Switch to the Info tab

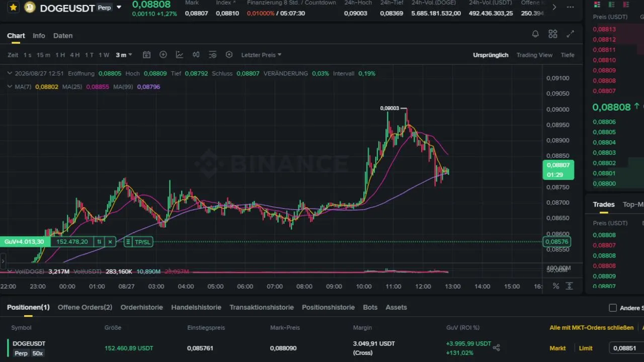click(39, 36)
